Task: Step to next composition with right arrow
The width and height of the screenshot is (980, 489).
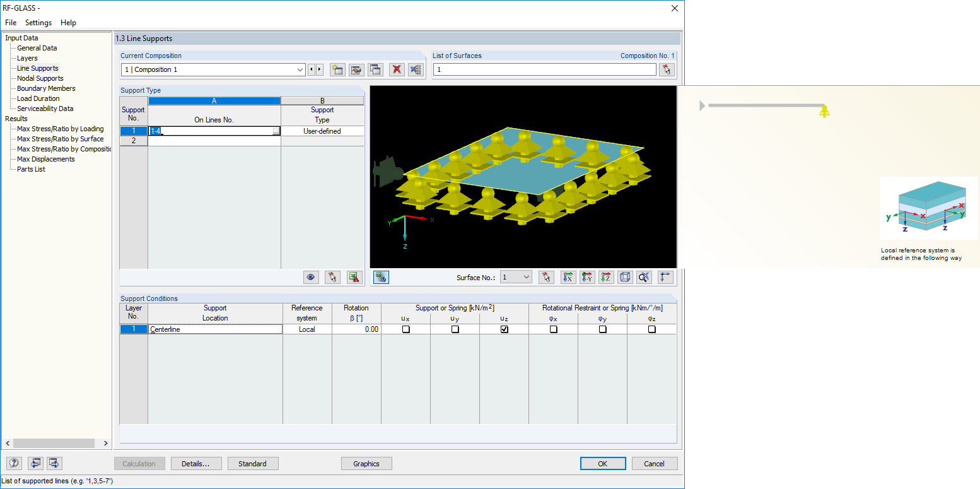Action: (x=320, y=69)
